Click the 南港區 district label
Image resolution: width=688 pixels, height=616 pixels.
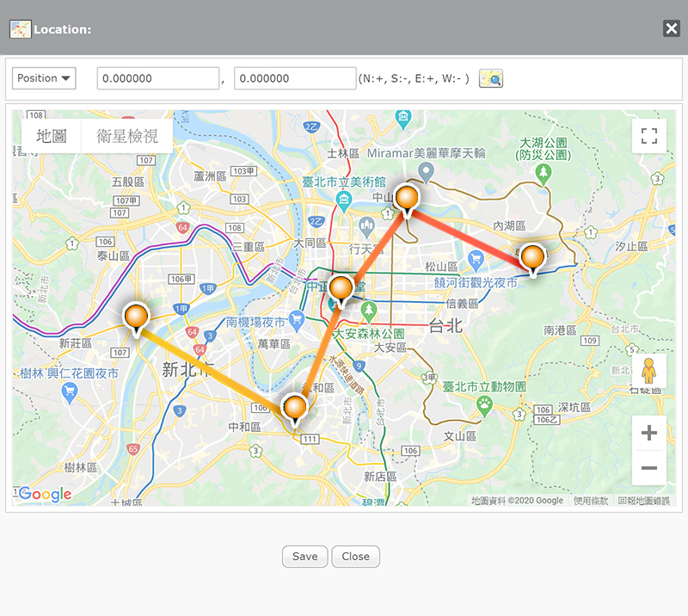pyautogui.click(x=560, y=330)
